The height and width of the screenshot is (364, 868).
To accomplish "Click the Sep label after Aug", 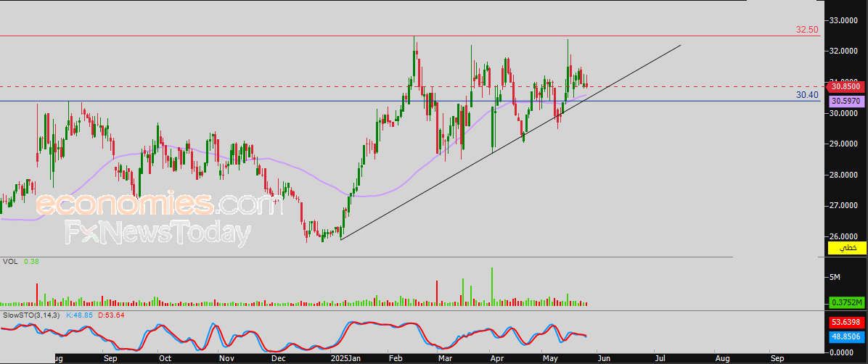I will (x=111, y=358).
